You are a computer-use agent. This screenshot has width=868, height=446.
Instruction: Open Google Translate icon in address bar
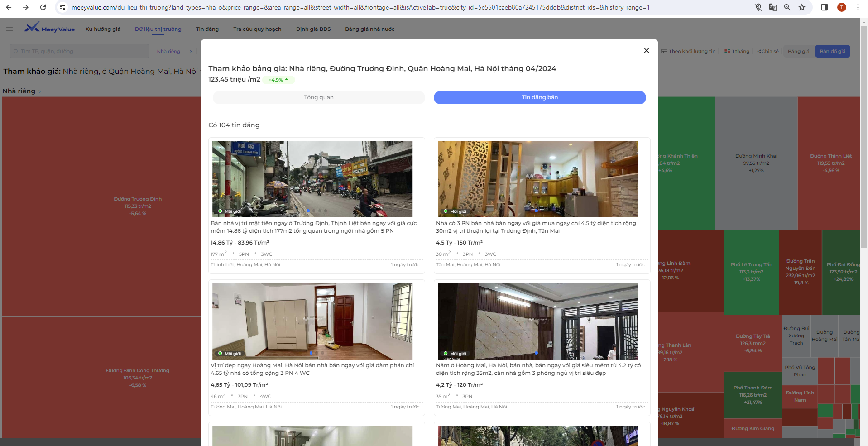[x=773, y=7]
